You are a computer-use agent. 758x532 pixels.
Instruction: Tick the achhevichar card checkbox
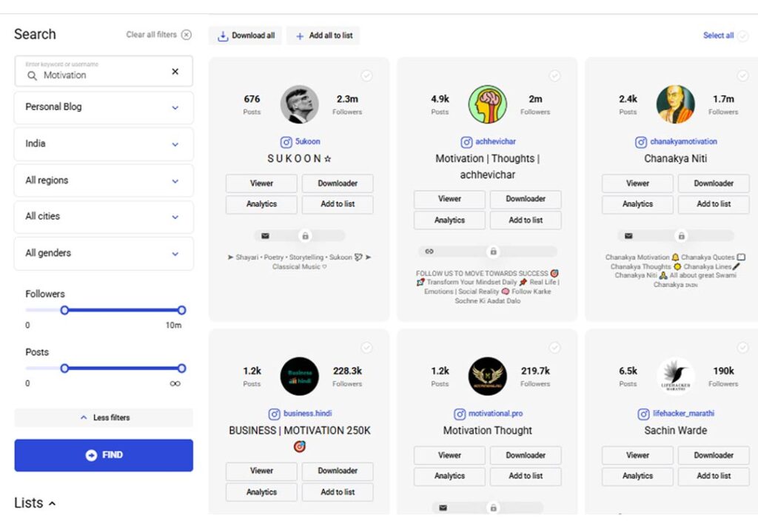554,76
